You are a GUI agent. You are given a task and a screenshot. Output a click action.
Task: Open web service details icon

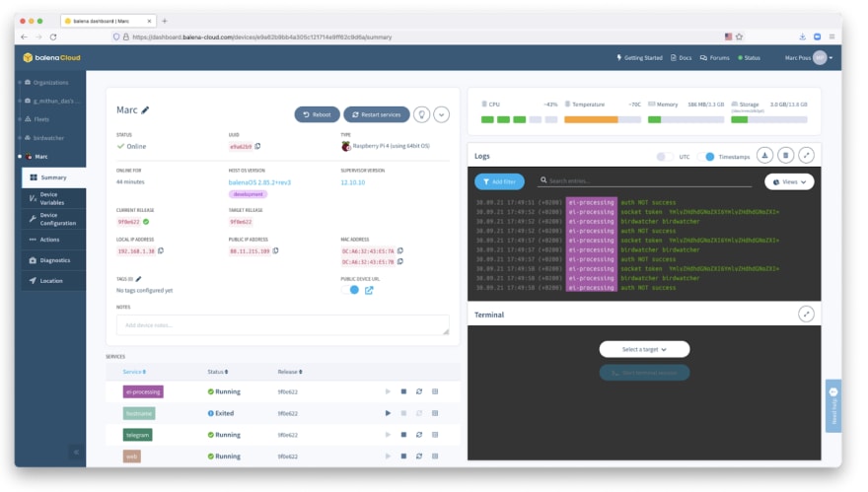(x=435, y=457)
